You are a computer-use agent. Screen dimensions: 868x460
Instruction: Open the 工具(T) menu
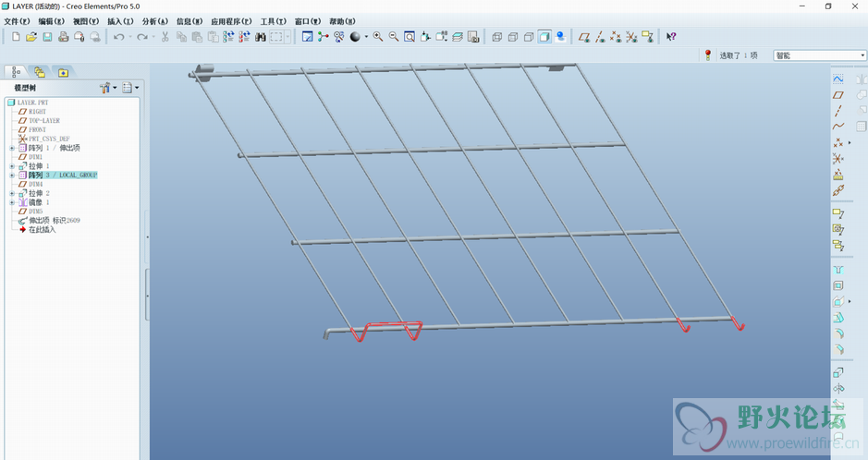point(274,21)
